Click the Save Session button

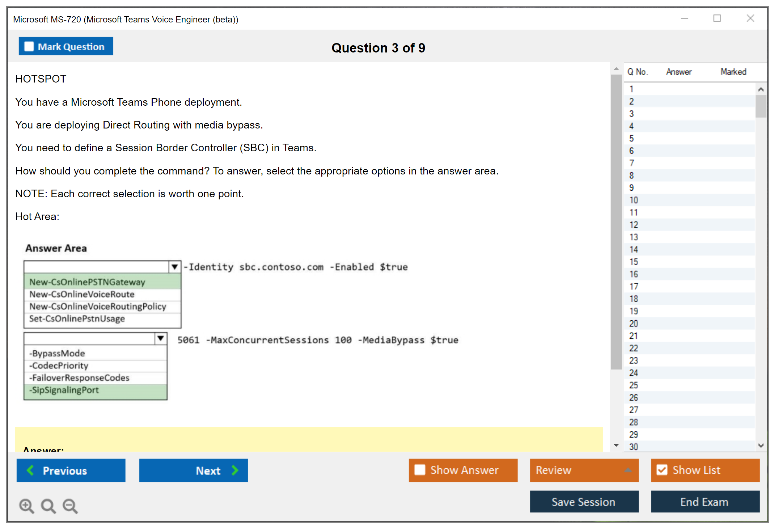point(584,502)
